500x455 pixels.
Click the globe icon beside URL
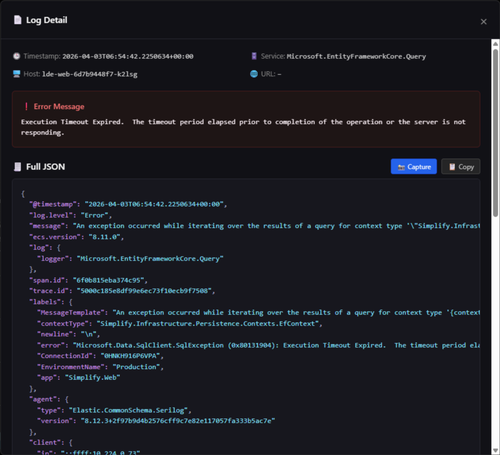pyautogui.click(x=254, y=74)
